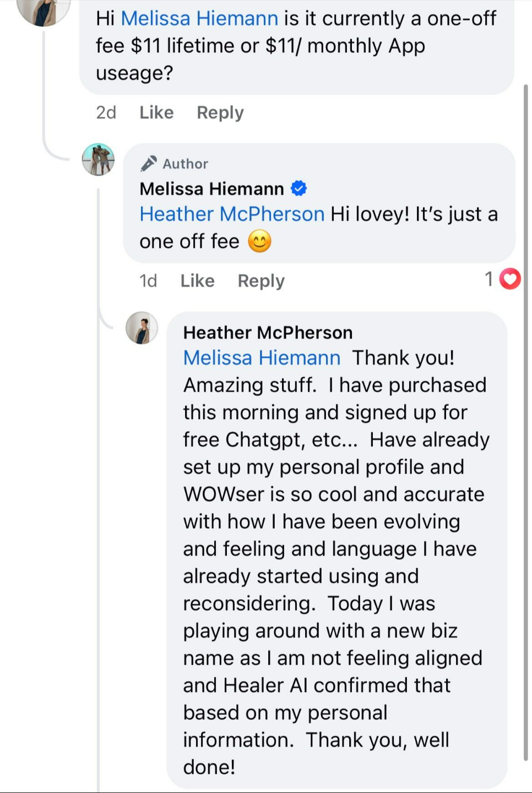Open Melissa Hiemann's profile picture beside author reply
Viewport: 532px width, 793px height.
pos(98,160)
